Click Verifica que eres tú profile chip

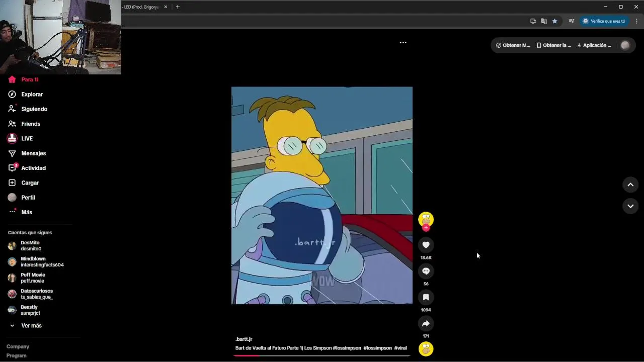604,21
